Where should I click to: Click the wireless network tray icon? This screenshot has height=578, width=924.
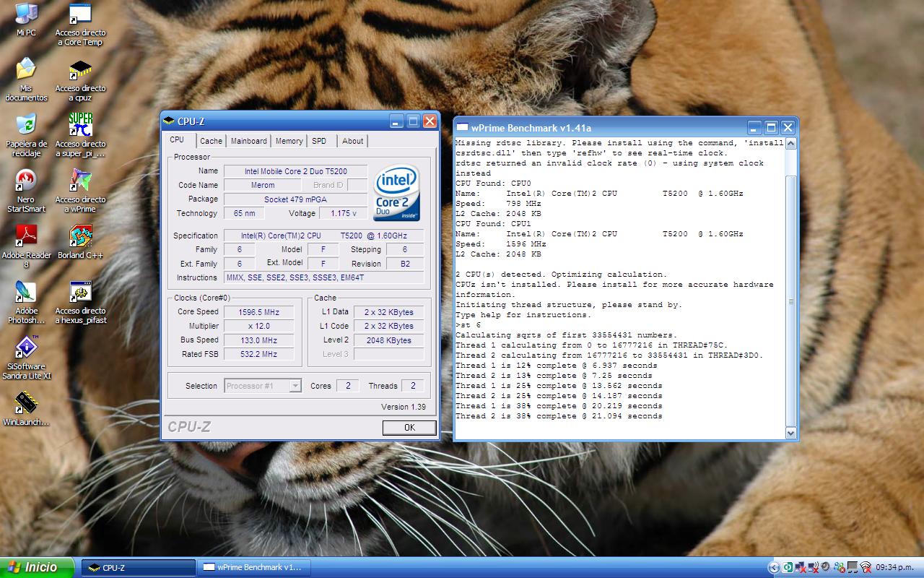tap(866, 567)
